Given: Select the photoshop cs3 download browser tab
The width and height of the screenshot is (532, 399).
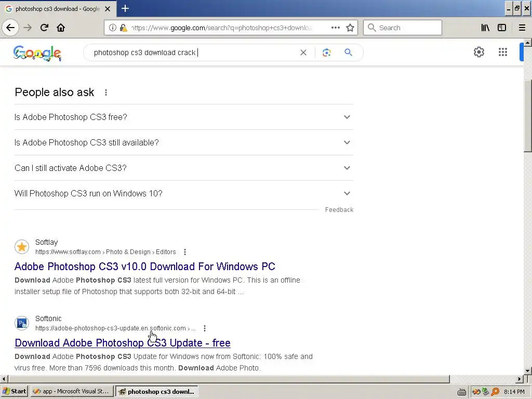Looking at the screenshot, I should click(58, 9).
